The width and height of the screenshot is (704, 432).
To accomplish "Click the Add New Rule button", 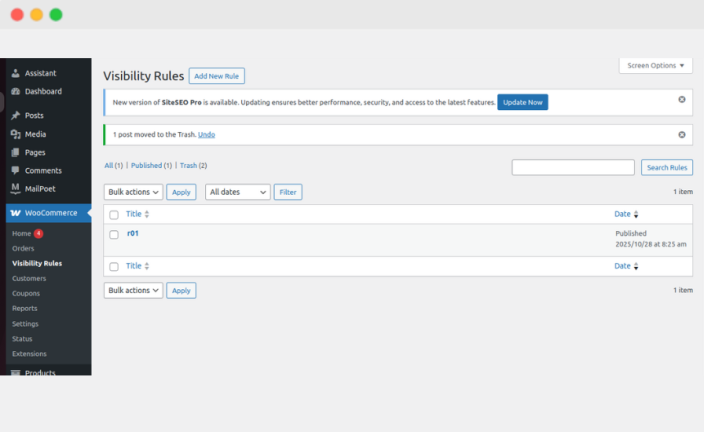I will (x=217, y=76).
